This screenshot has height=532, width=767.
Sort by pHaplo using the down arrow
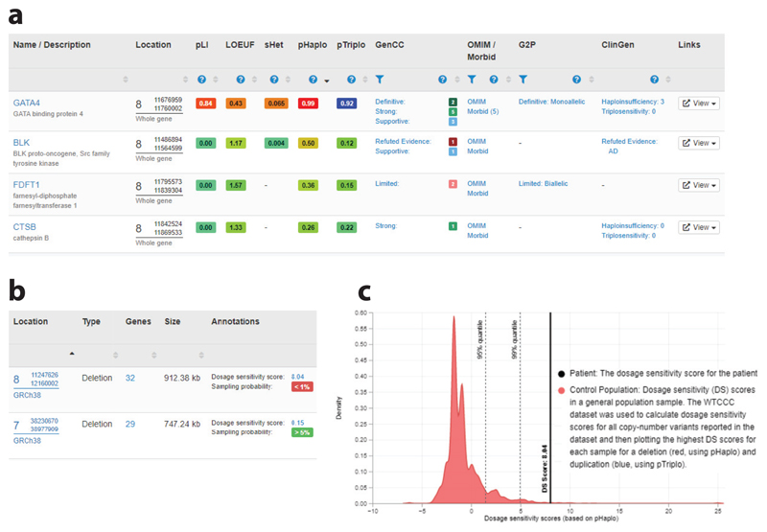[326, 81]
